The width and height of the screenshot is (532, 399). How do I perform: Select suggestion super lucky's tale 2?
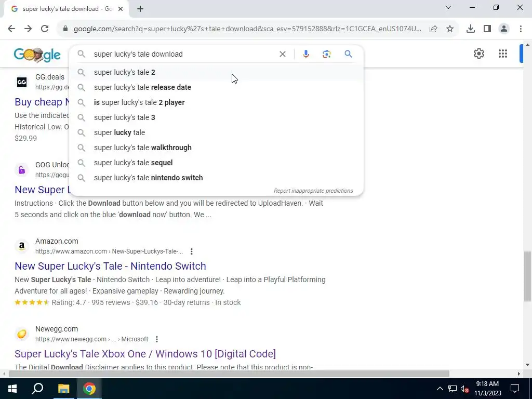point(217,72)
